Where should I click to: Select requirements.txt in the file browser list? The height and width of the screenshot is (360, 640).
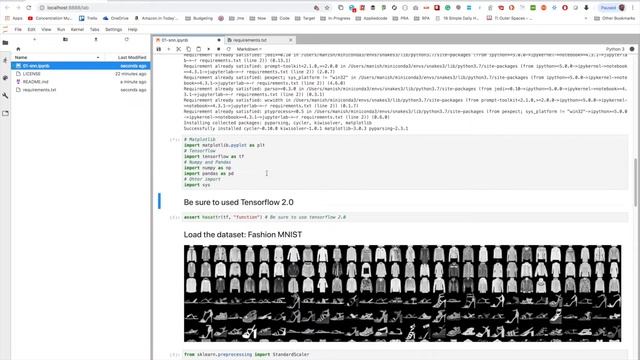[x=81, y=90]
